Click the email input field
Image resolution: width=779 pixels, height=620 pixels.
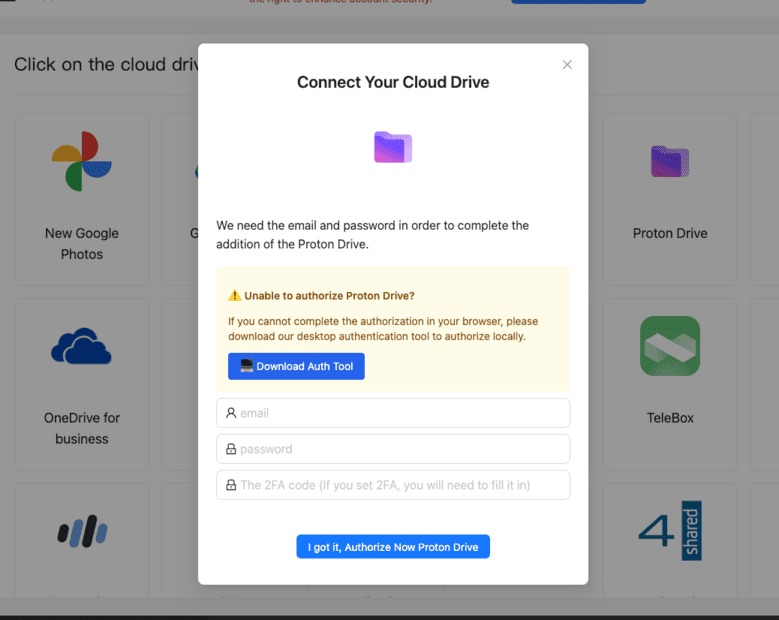393,413
